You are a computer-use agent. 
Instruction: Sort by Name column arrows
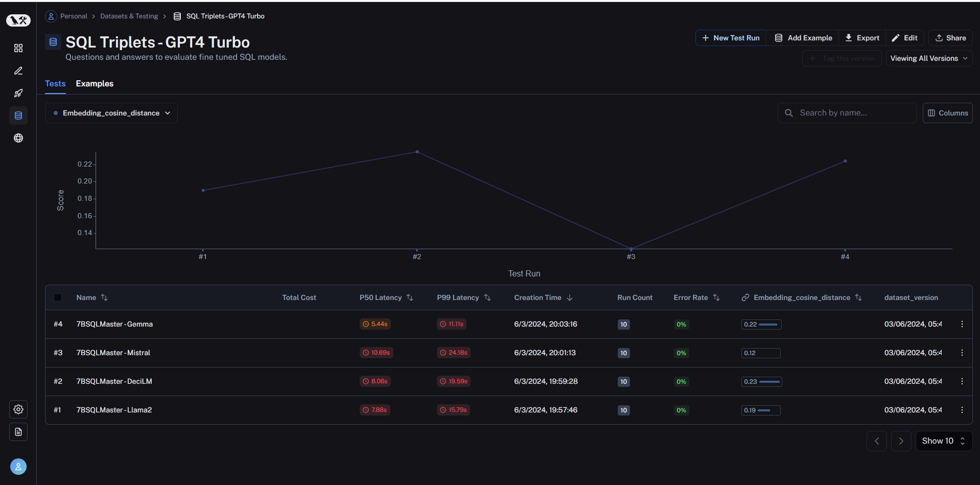tap(104, 297)
